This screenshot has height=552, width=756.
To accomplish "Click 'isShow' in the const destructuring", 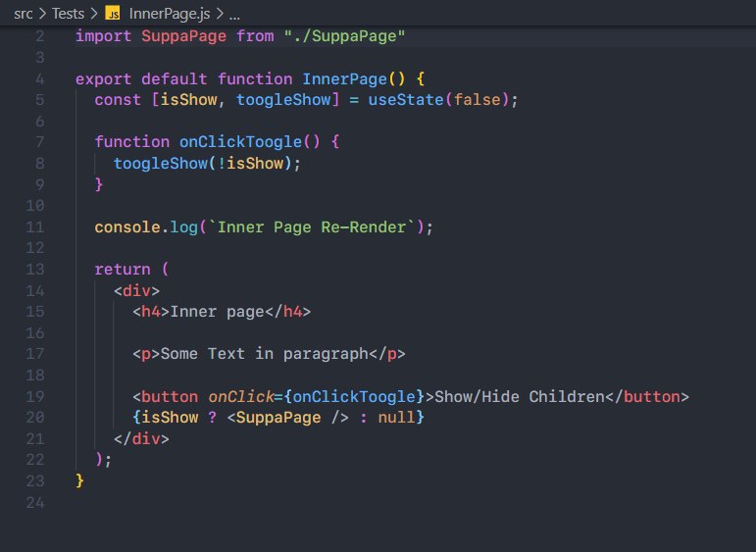I will pos(188,100).
